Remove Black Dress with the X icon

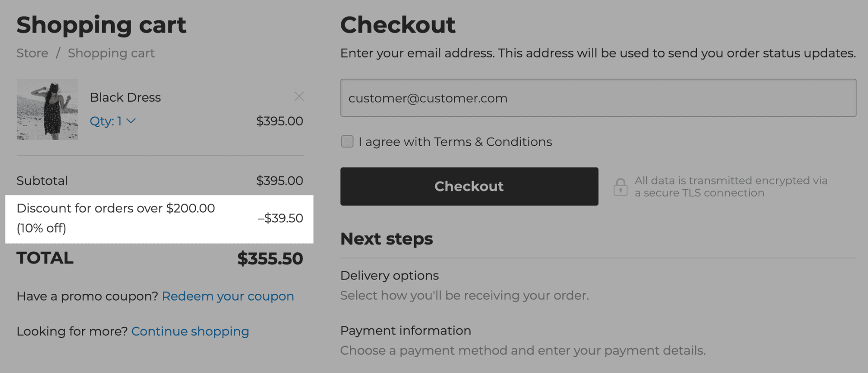(299, 96)
